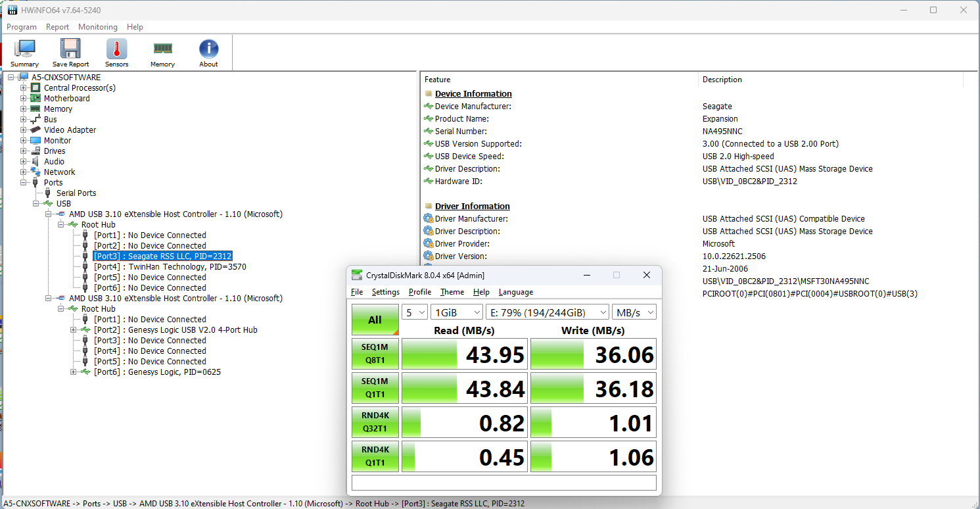Click the CrystalDiskMark title bar icon

pos(357,275)
